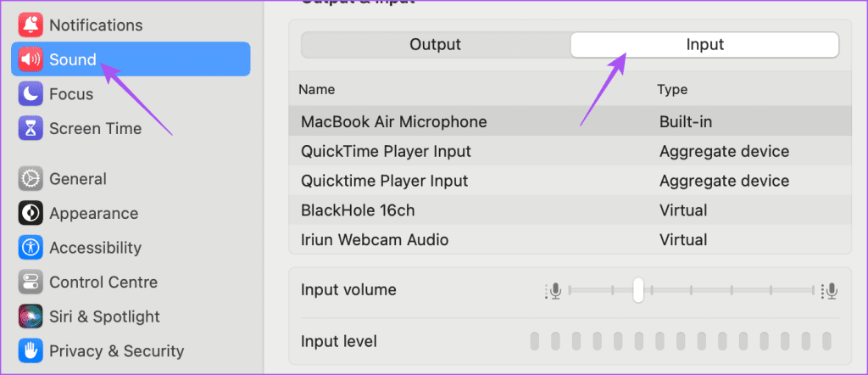The height and width of the screenshot is (375, 868).
Task: Select the Input tab
Action: pyautogui.click(x=704, y=45)
